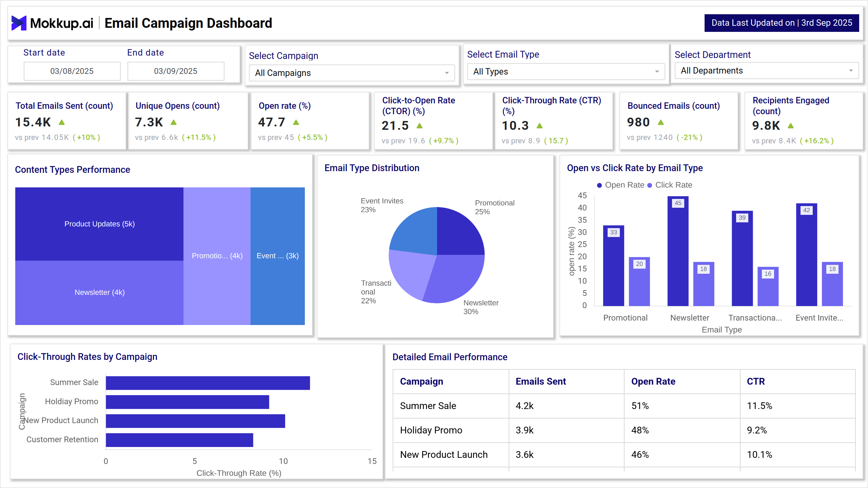Click the Summer Sale horizontal bar
Image resolution: width=868 pixels, height=488 pixels.
pyautogui.click(x=208, y=383)
